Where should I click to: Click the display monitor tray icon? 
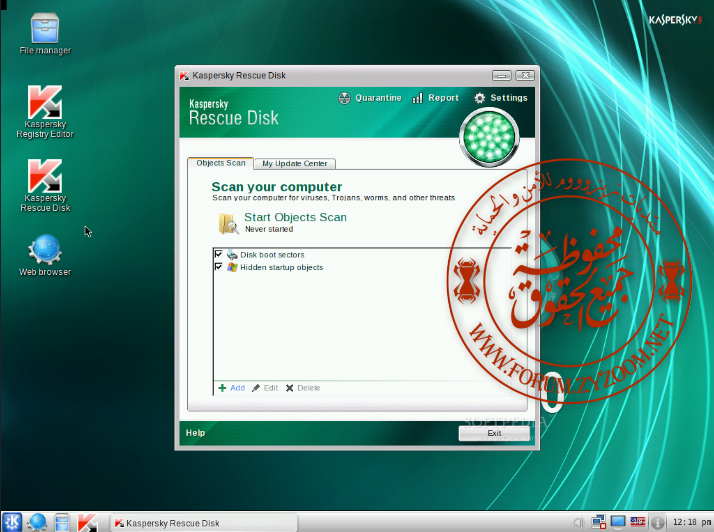pyautogui.click(x=618, y=522)
